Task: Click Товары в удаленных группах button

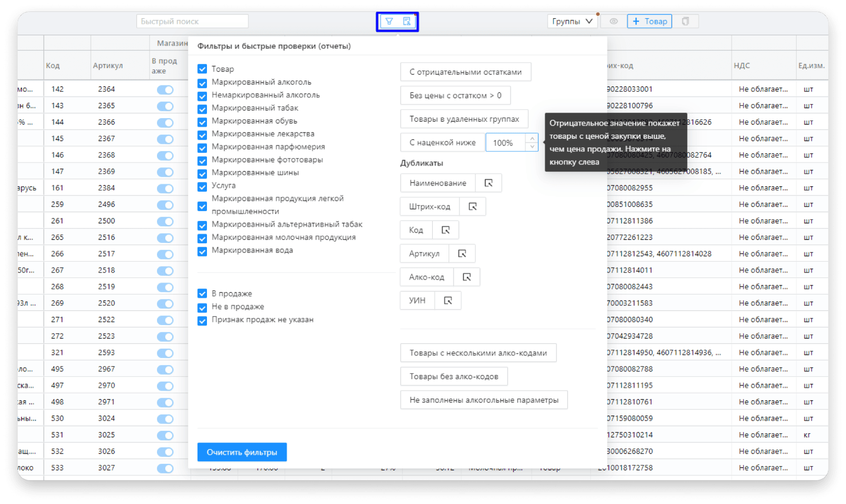Action: coord(464,119)
